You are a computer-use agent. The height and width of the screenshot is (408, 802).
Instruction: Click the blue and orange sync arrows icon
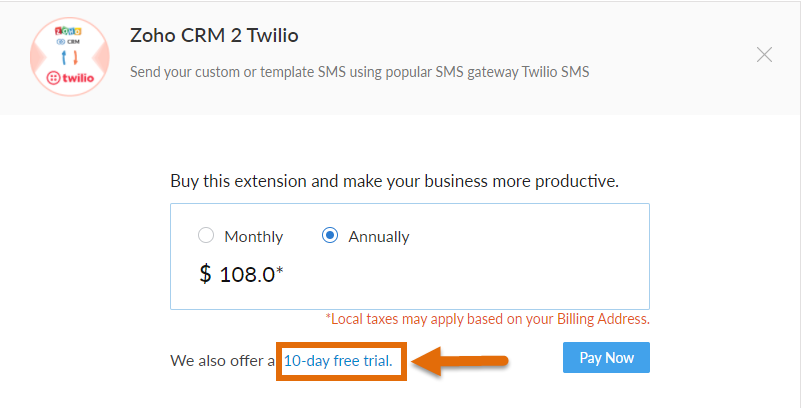69,57
